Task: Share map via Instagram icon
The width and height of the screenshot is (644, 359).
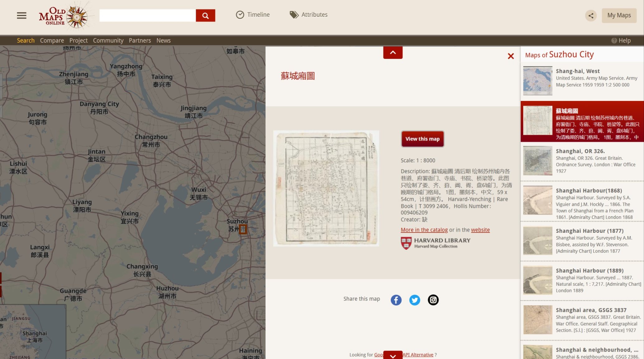Action: click(433, 300)
